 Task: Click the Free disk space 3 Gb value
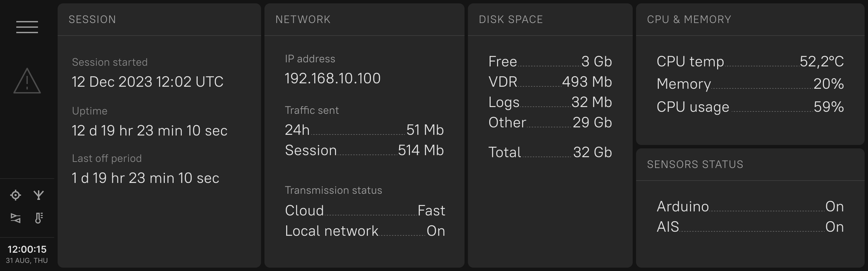597,62
